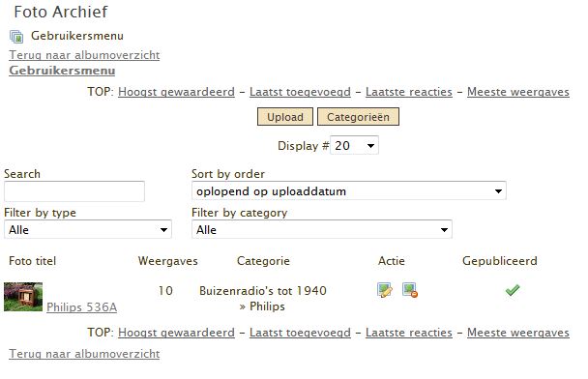Viewport: 588px width, 379px height.
Task: Click the bold Gebruikersmenu link
Action: click(x=62, y=71)
